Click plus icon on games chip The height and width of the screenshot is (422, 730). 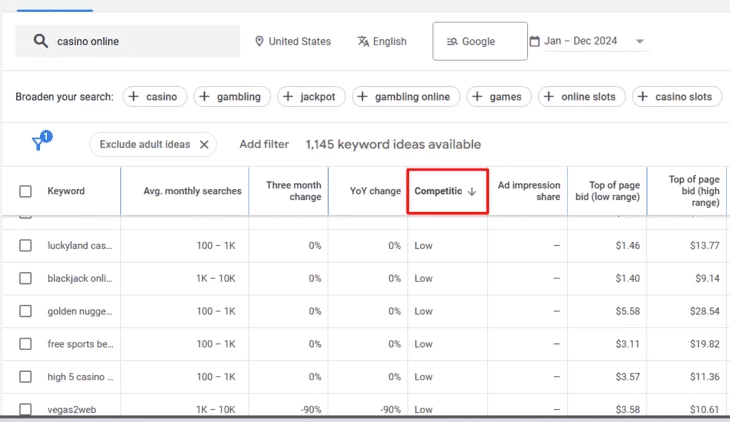477,96
